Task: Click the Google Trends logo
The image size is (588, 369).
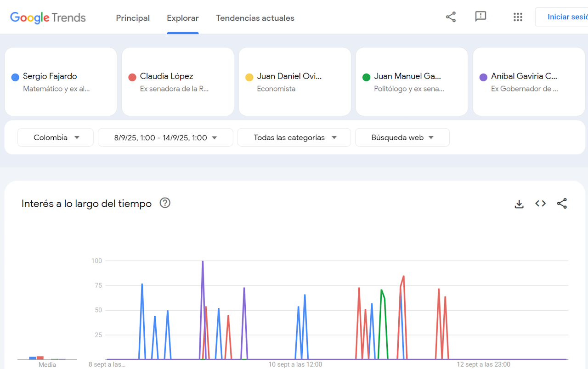Action: (x=48, y=18)
